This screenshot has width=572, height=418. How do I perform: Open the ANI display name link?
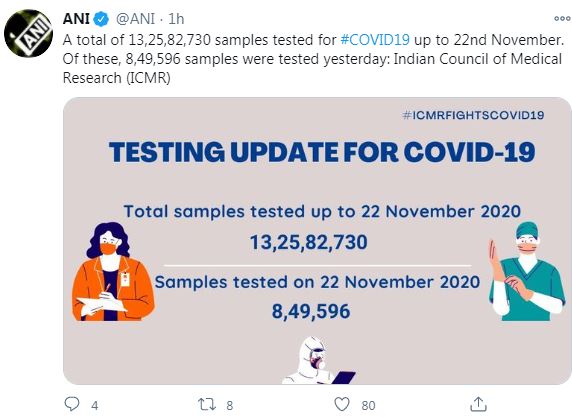point(76,19)
